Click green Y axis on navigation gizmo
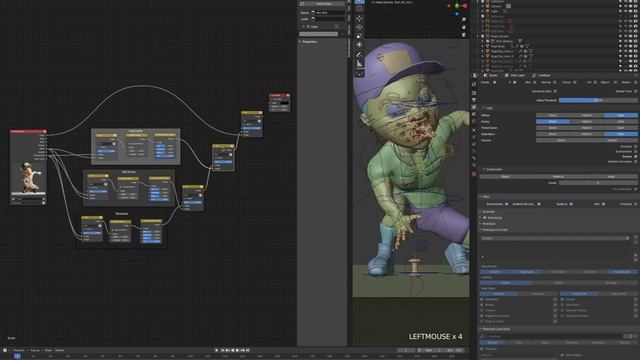The width and height of the screenshot is (640, 360). point(457,6)
